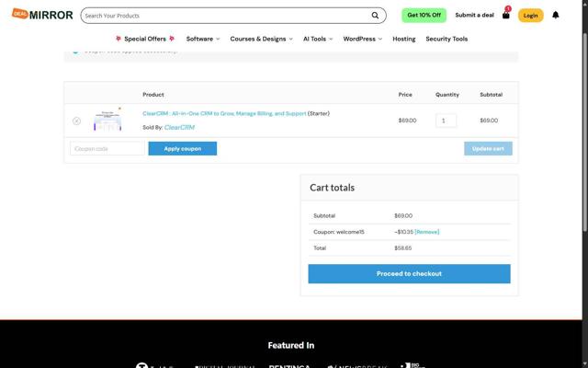Click Proceed to checkout button
Image resolution: width=588 pixels, height=368 pixels.
tap(409, 274)
